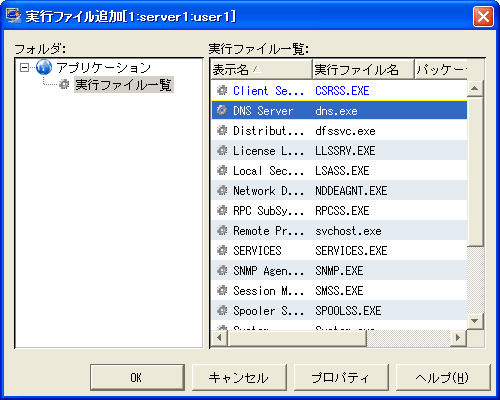Collapse the アプリケーション tree node
500x400 pixels.
coord(24,68)
